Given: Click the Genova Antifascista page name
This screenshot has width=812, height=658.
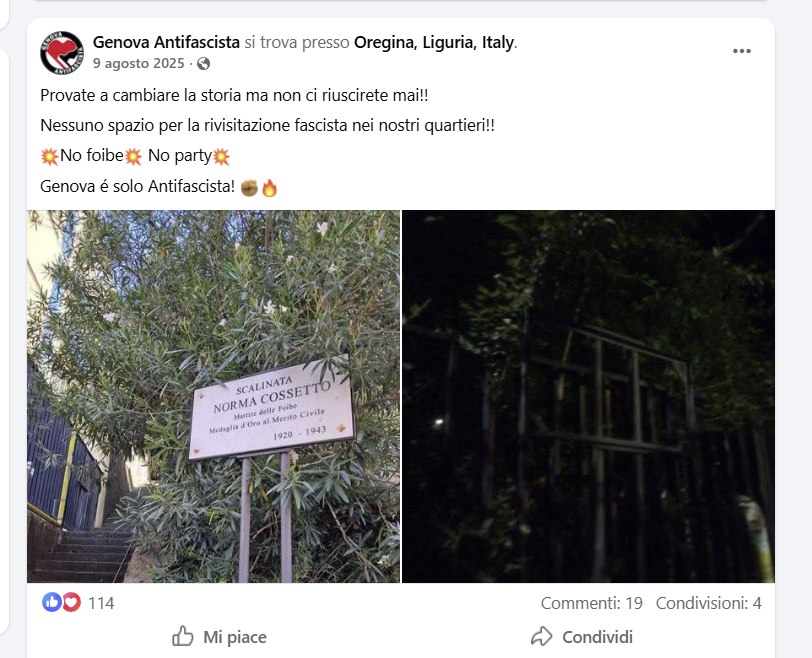Looking at the screenshot, I should (x=166, y=42).
